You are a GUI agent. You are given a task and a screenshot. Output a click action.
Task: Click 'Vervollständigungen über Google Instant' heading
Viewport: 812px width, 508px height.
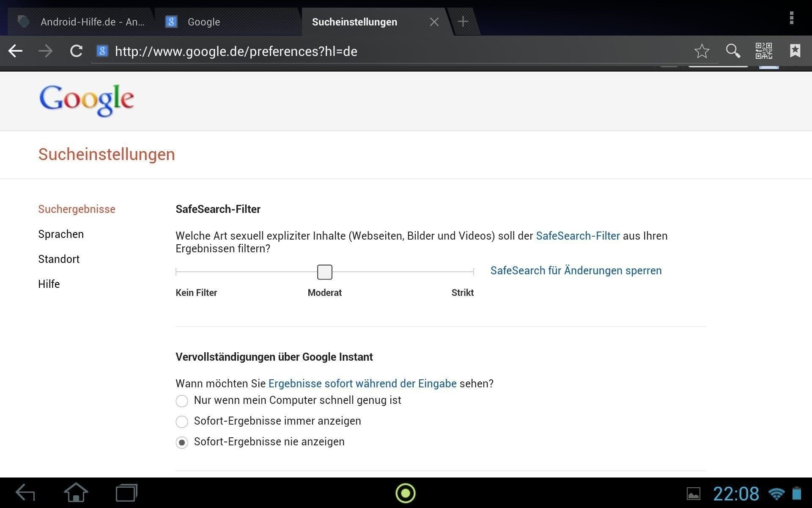tap(274, 357)
